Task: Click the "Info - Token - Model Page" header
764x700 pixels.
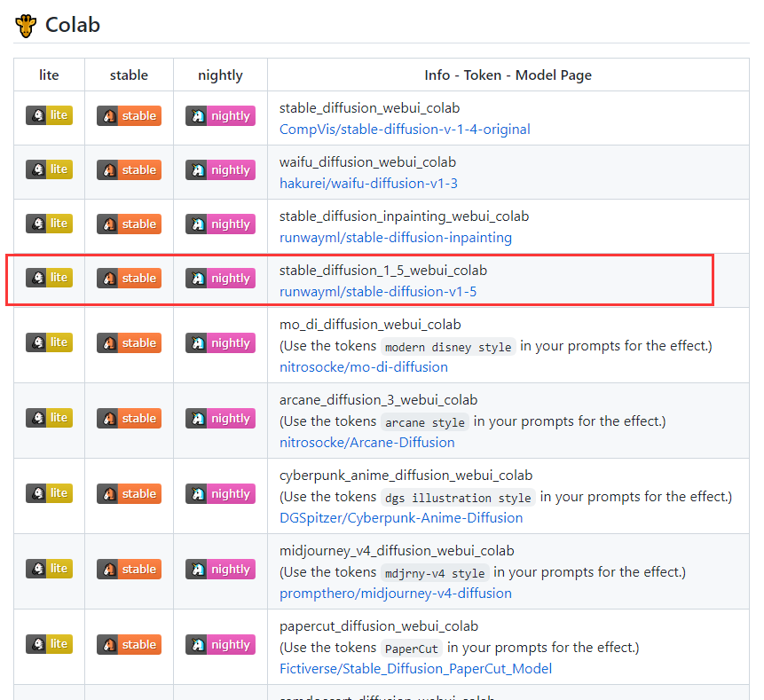Action: pos(508,75)
